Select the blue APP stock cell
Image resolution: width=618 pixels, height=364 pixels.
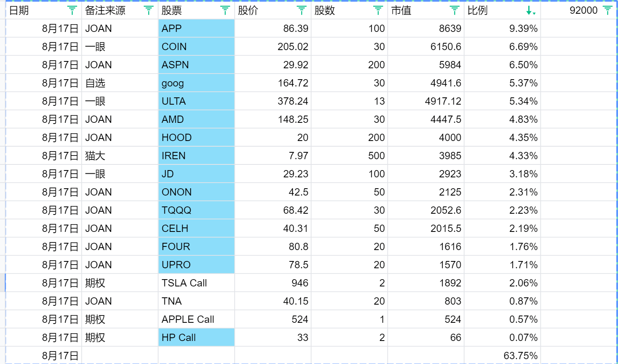(196, 29)
